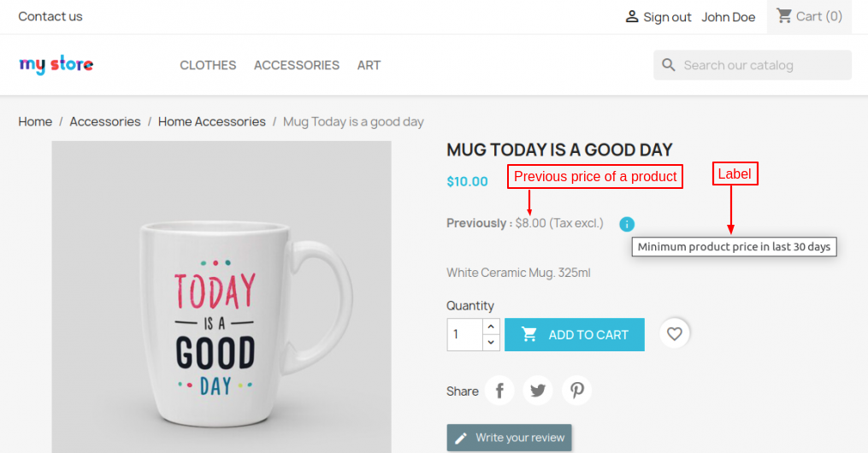Share product on Pinterest
This screenshot has width=868, height=453.
[577, 391]
